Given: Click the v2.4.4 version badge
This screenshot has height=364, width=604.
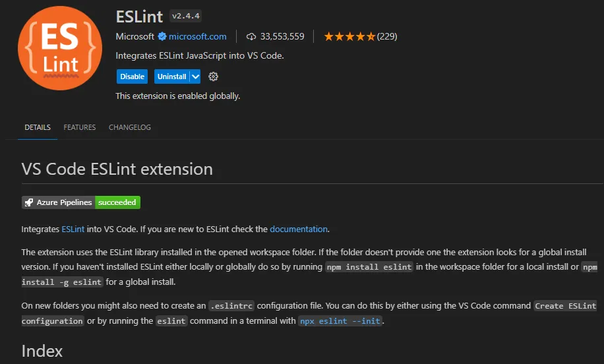Looking at the screenshot, I should click(x=186, y=16).
